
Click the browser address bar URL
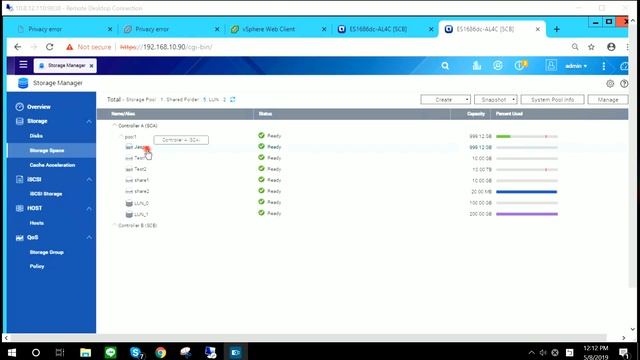(x=166, y=47)
